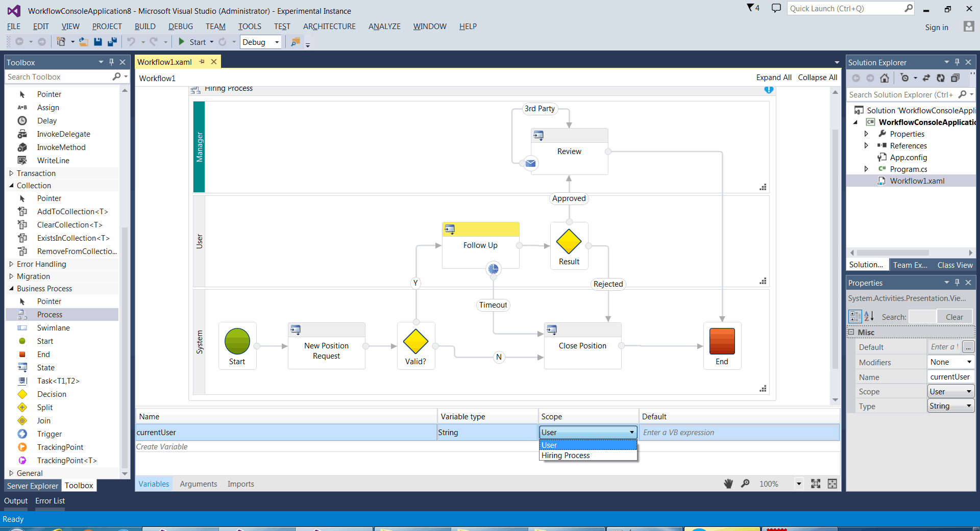Open the BUILD menu
Image resolution: width=980 pixels, height=531 pixels.
tap(145, 26)
